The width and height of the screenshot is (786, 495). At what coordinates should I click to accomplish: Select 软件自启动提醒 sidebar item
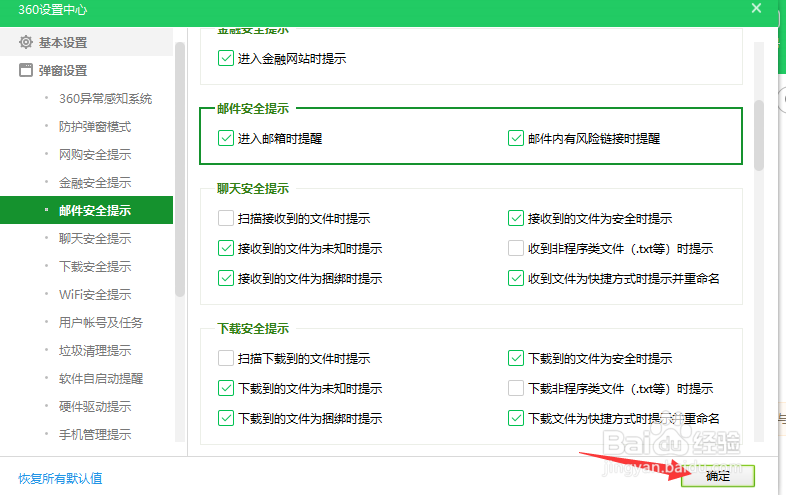point(101,379)
